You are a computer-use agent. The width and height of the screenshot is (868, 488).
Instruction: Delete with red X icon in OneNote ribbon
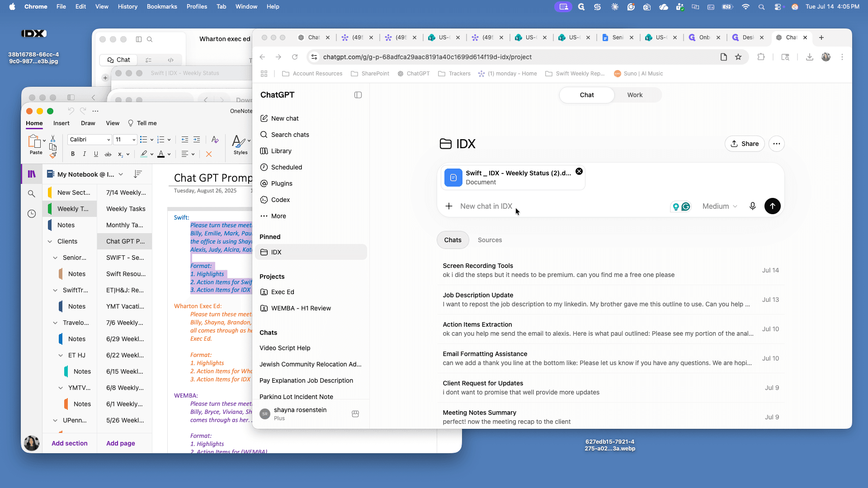click(x=209, y=154)
